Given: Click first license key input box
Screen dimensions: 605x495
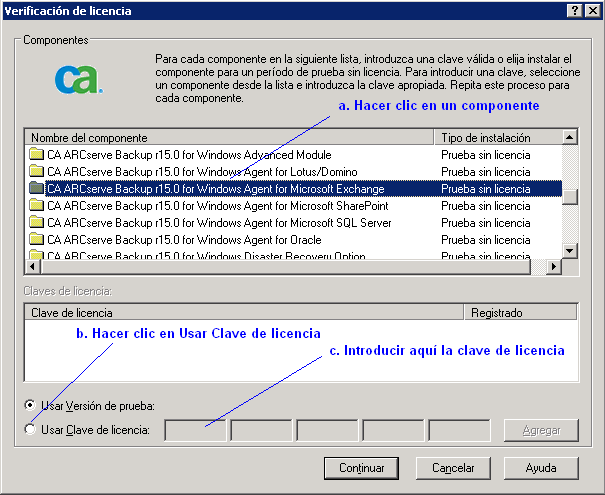Looking at the screenshot, I should (x=195, y=430).
